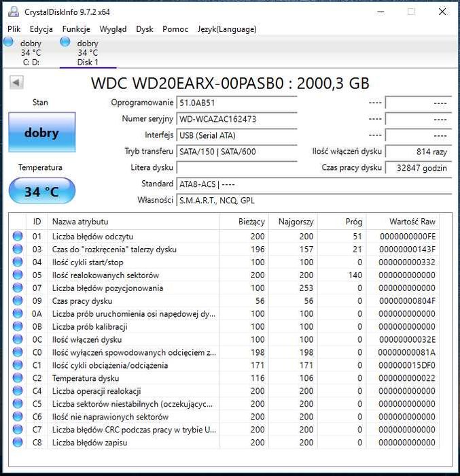460x476 pixels.
Task: Click the blue status orb for Disk 1
Action: [x=65, y=42]
